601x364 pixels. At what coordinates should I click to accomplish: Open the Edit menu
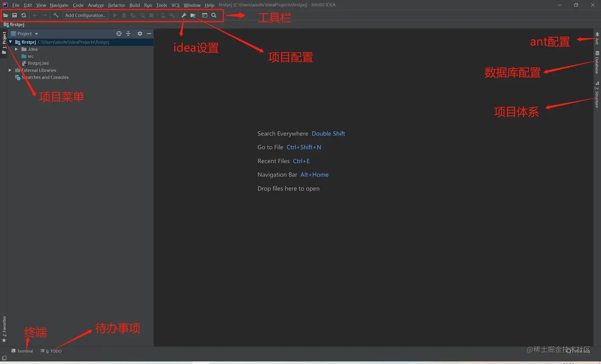point(28,5)
